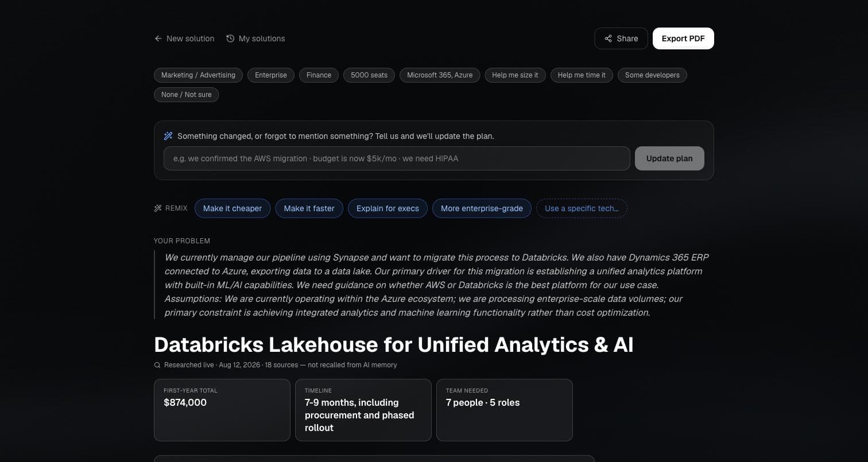
Task: Select the Make it faster remix
Action: pos(309,208)
